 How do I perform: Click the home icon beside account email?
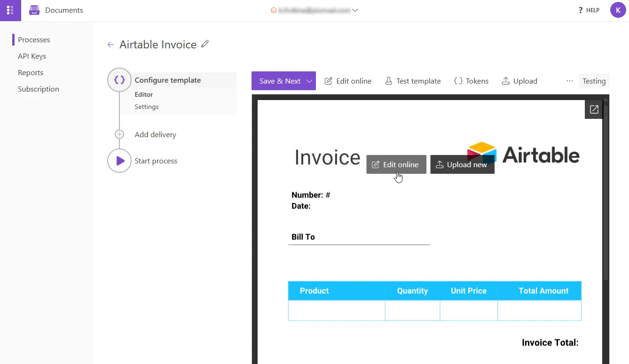pos(274,10)
